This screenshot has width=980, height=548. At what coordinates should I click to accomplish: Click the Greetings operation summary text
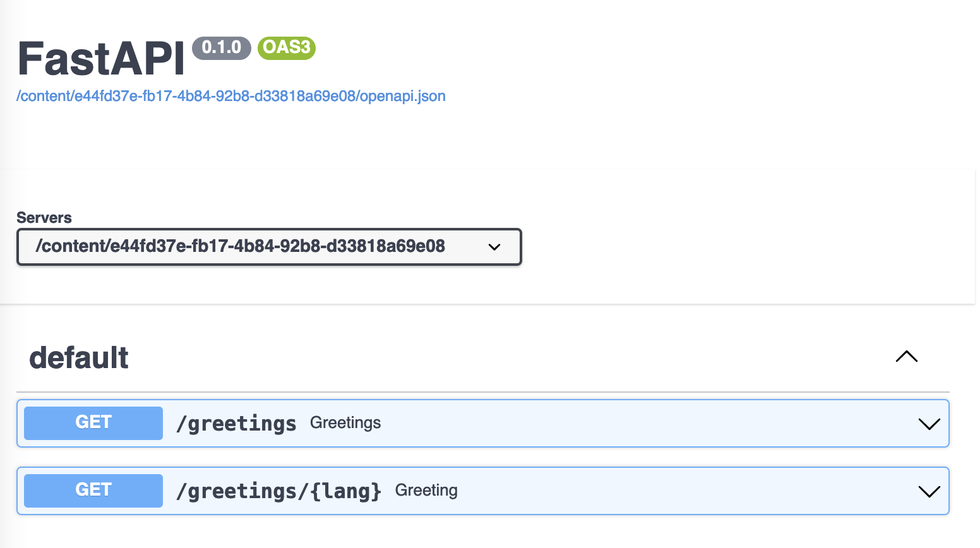pyautogui.click(x=345, y=422)
